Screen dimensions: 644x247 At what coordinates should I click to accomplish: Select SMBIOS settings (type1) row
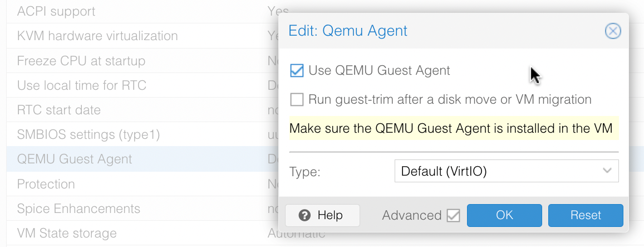click(142, 134)
